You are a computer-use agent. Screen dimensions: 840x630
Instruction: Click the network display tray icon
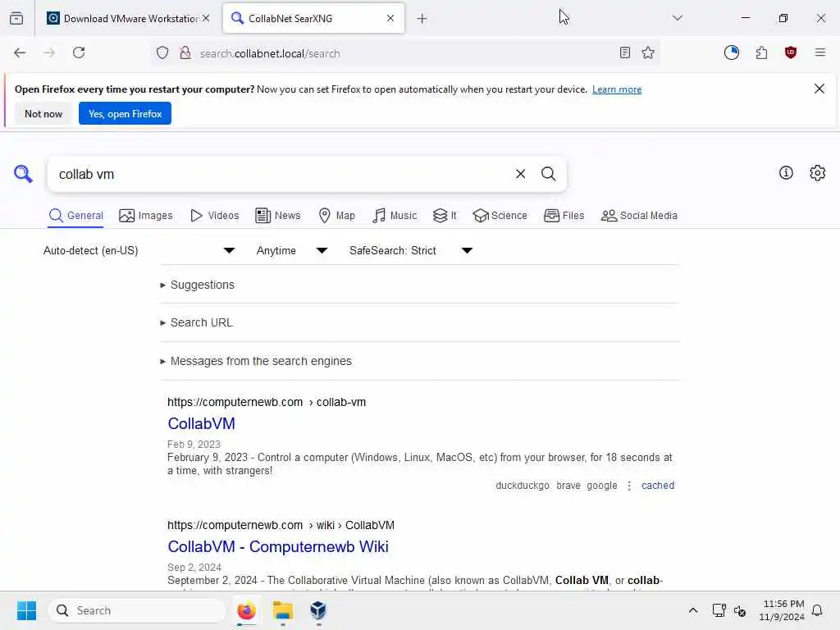(719, 610)
